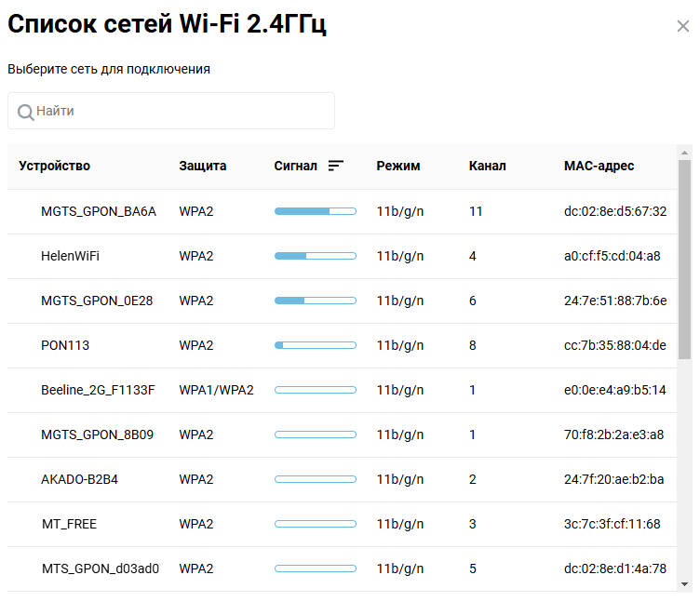
Task: Pick the PON113 network
Action: click(65, 345)
